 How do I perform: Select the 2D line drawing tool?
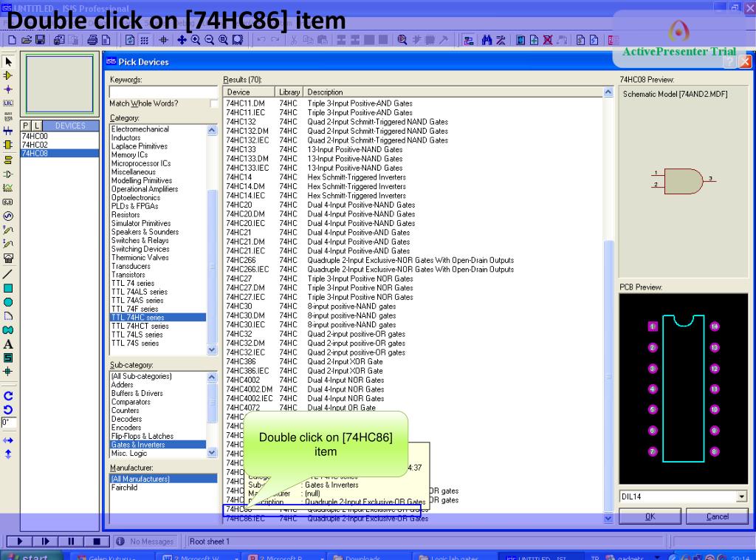tap(8, 274)
